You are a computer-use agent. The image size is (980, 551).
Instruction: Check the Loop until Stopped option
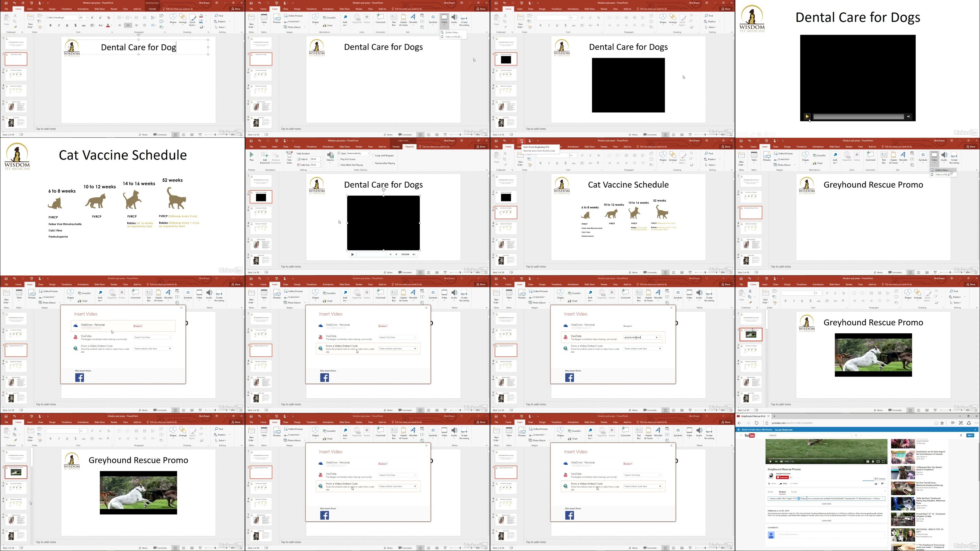tap(374, 156)
